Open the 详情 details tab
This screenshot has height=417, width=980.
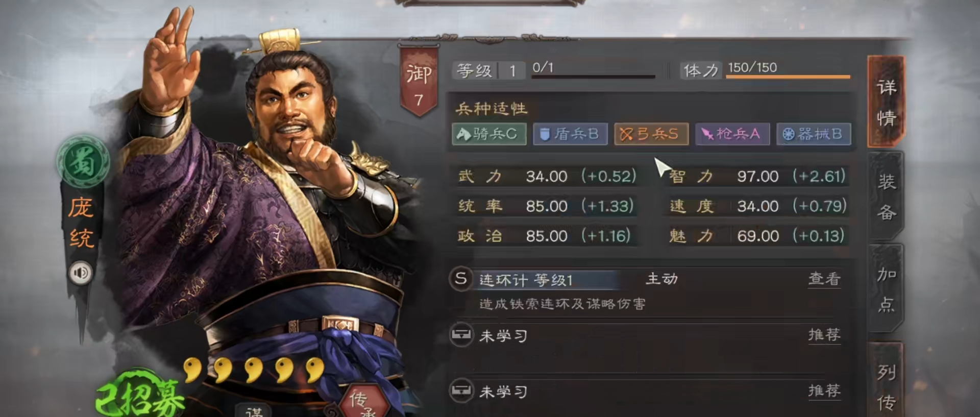coord(886,102)
